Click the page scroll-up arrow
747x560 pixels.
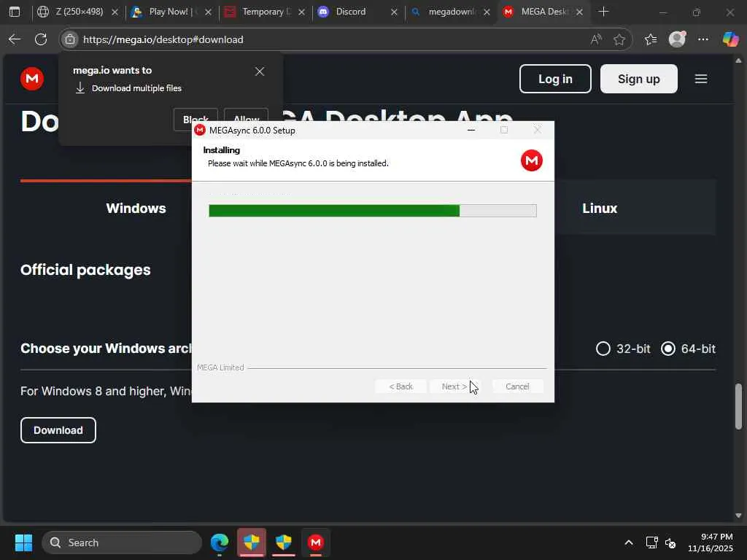click(738, 61)
